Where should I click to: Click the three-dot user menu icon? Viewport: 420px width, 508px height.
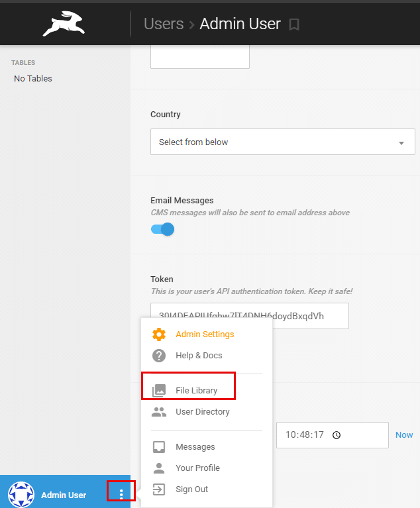[x=121, y=494]
